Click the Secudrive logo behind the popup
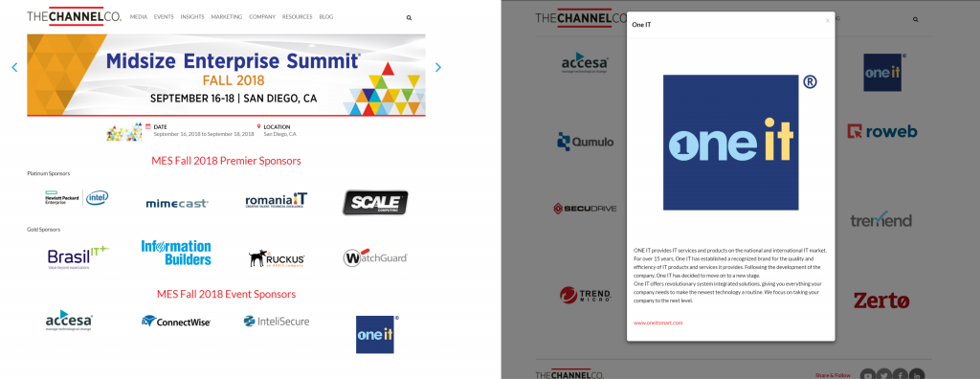Image resolution: width=980 pixels, height=379 pixels. click(585, 209)
